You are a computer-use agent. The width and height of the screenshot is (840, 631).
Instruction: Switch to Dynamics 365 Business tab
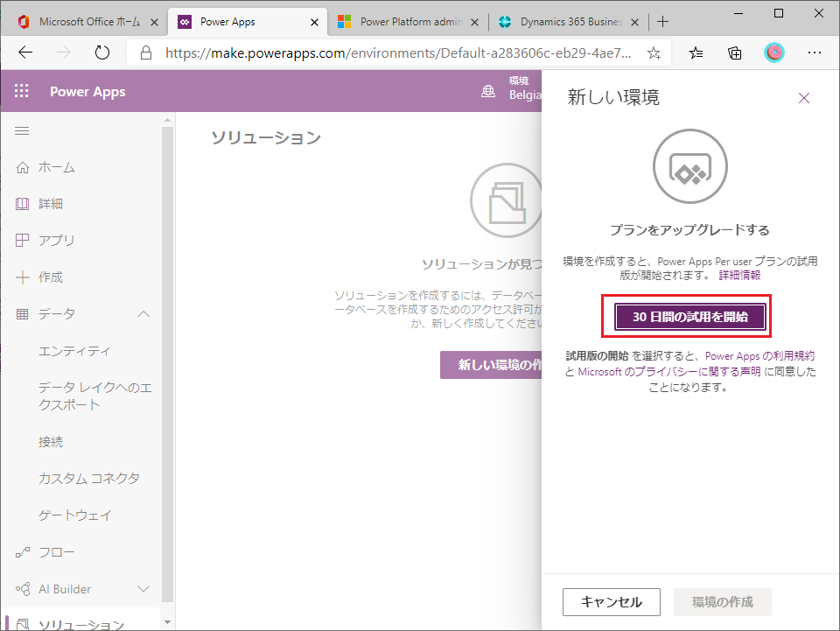[568, 21]
